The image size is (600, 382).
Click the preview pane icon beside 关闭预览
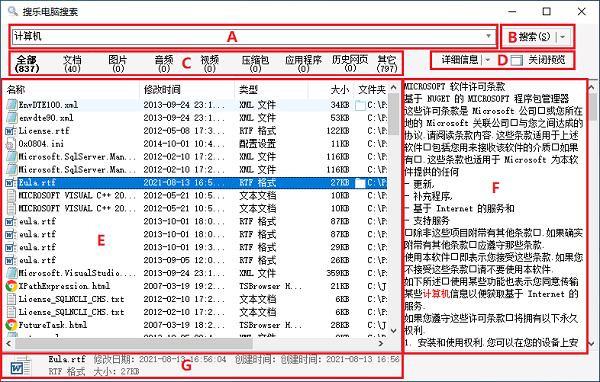pyautogui.click(x=517, y=60)
